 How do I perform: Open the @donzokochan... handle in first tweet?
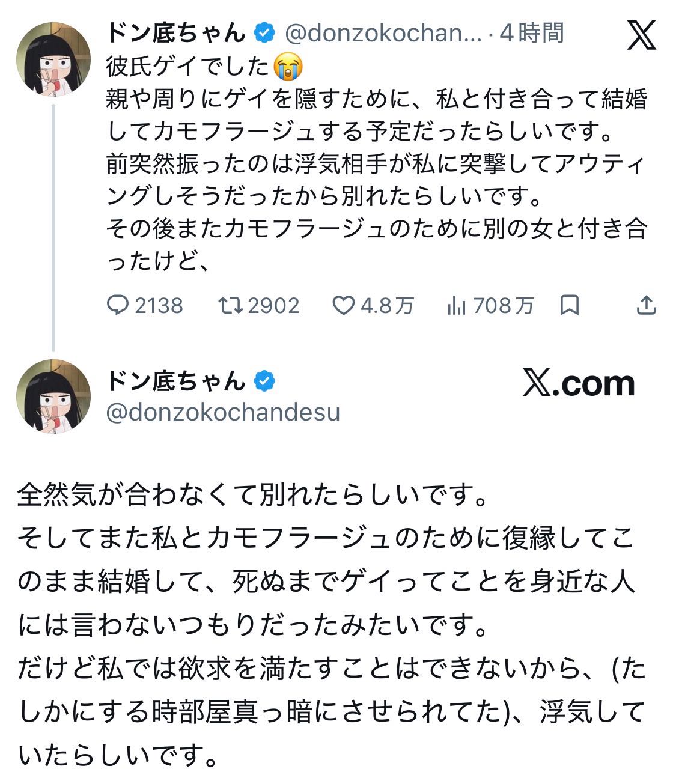coord(383,34)
